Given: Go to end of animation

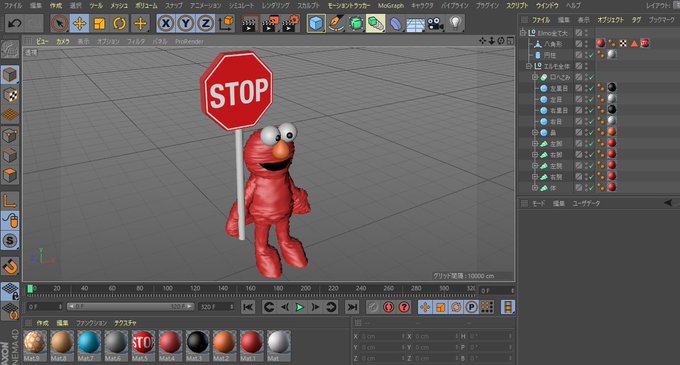Looking at the screenshot, I should 352,307.
